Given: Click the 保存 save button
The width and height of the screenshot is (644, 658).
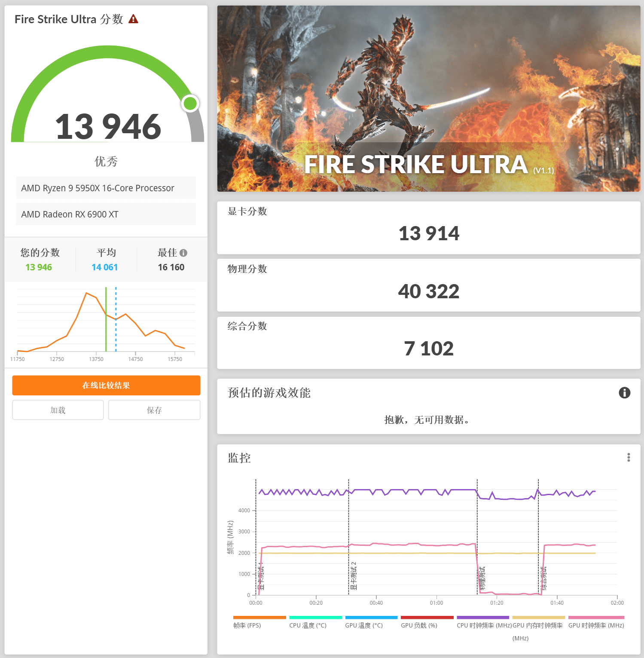Looking at the screenshot, I should (154, 410).
